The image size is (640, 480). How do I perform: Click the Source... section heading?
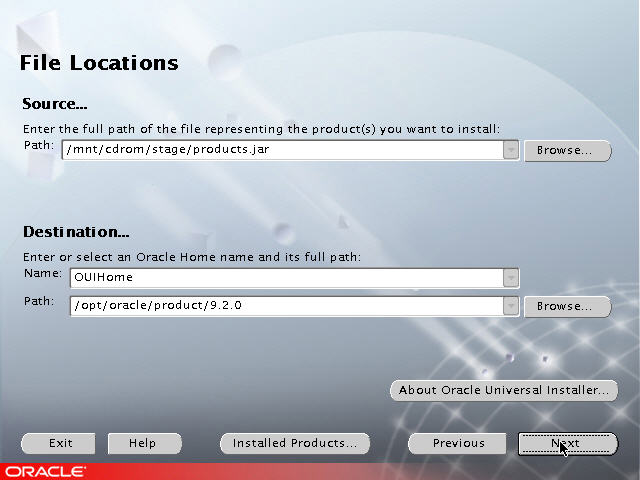point(55,104)
